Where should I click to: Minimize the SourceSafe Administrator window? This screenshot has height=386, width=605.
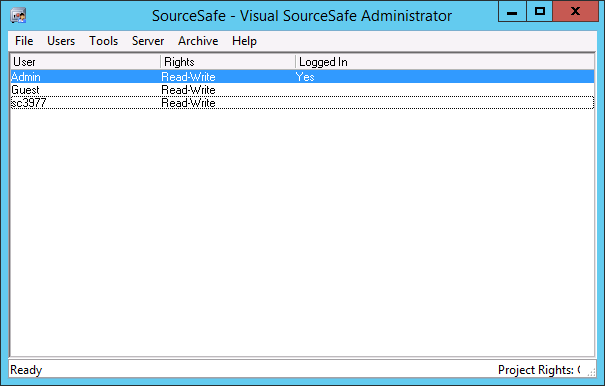click(x=512, y=12)
